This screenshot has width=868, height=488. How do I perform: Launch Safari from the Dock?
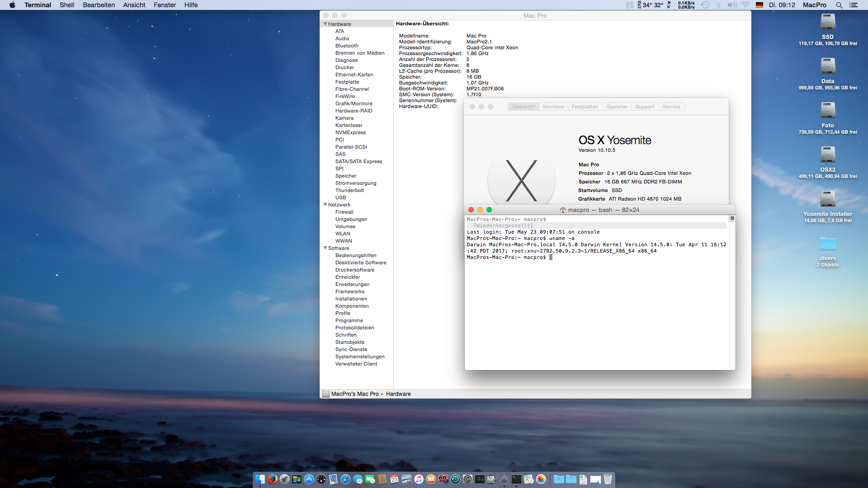pos(345,479)
